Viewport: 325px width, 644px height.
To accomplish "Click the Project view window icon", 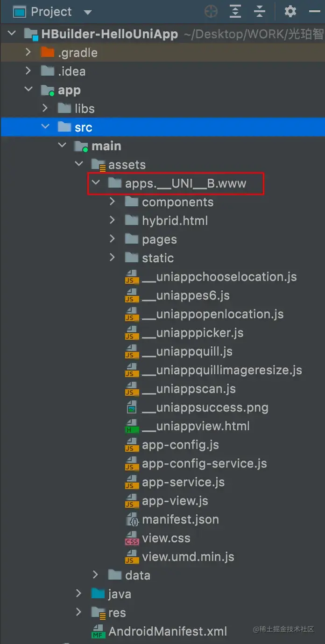I will tap(19, 12).
